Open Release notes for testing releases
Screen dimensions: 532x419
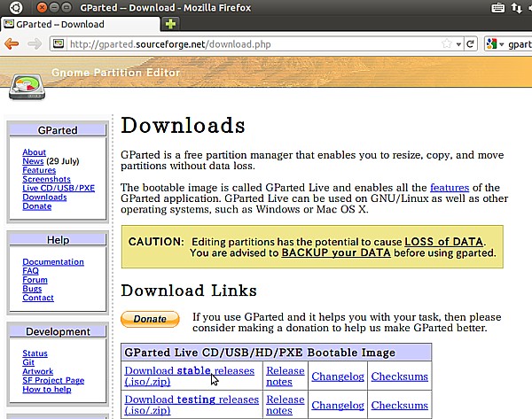tap(286, 405)
